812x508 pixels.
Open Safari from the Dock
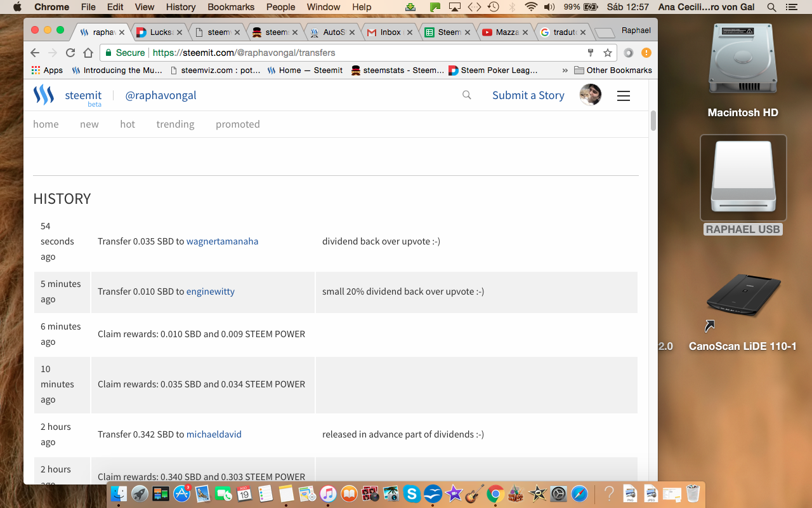click(x=579, y=493)
